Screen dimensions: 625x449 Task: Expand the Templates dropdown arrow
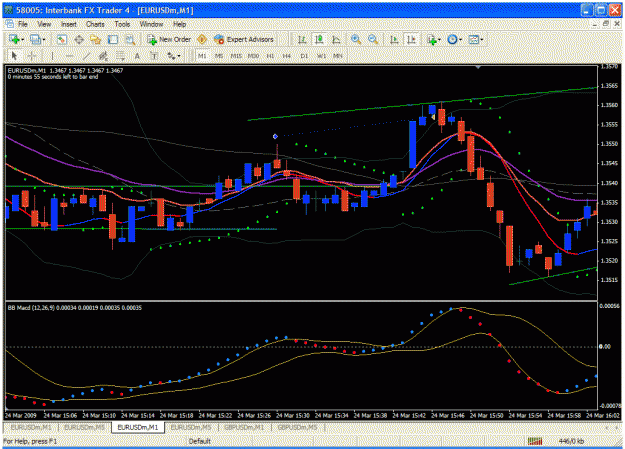[482, 40]
